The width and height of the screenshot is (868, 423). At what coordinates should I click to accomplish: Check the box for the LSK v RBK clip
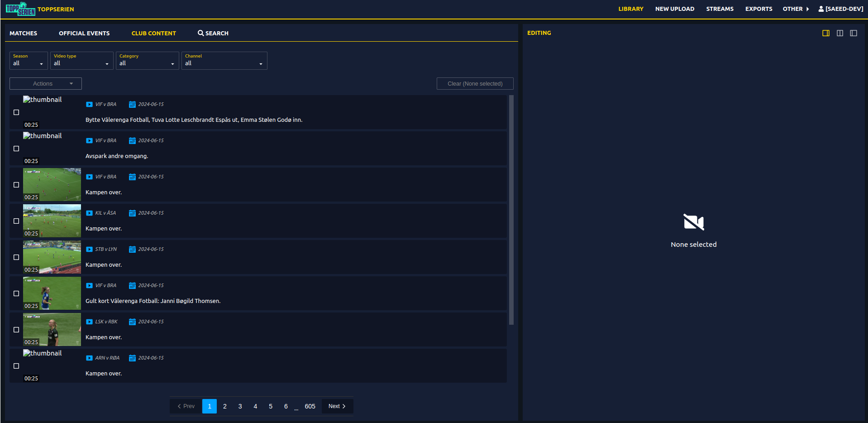coord(16,330)
